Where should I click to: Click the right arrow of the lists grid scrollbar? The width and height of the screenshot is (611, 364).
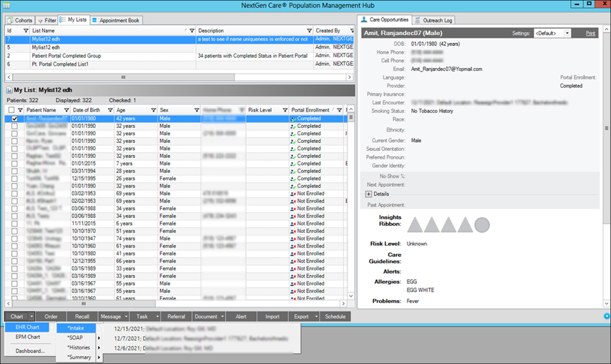click(349, 77)
